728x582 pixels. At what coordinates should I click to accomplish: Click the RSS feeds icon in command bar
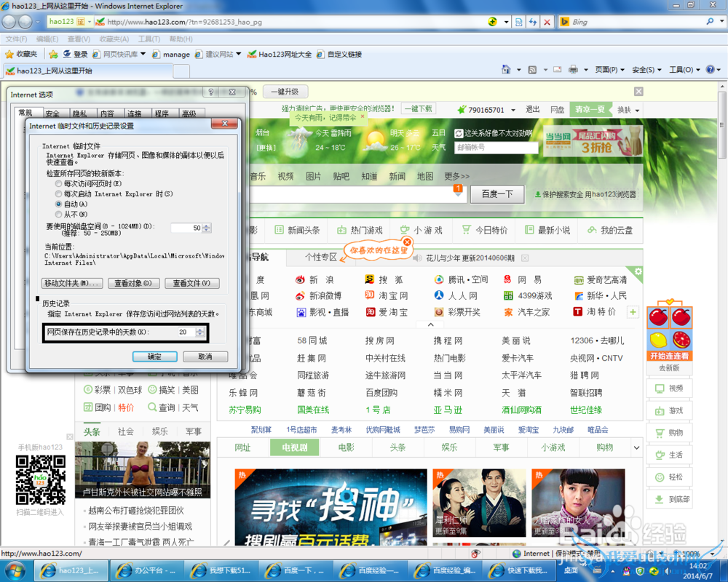tap(533, 70)
